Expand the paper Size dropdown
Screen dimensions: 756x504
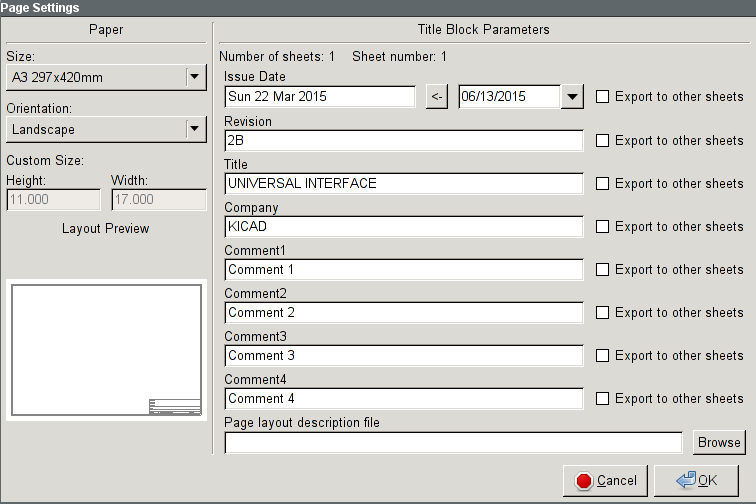pos(194,77)
